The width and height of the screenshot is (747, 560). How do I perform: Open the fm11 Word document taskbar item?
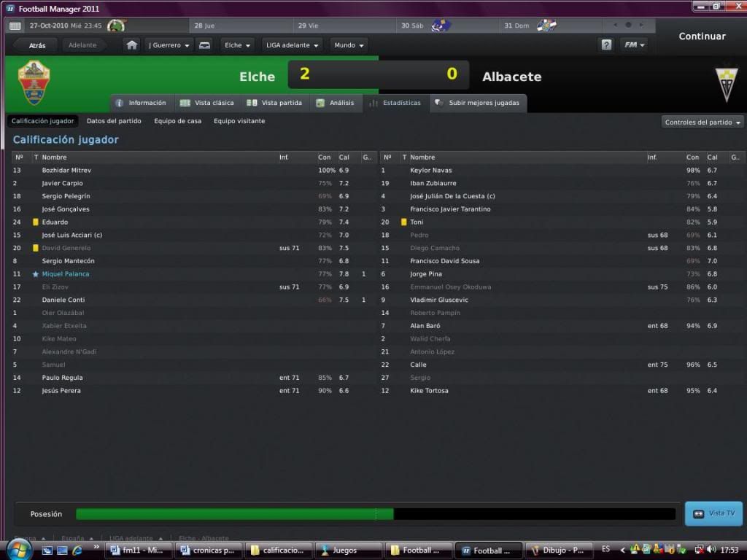[x=139, y=551]
